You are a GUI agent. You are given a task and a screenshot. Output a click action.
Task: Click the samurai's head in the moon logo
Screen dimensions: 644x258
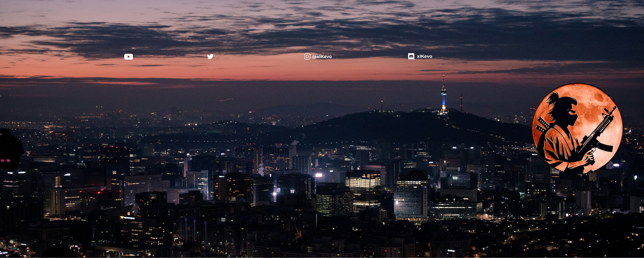pos(563,107)
